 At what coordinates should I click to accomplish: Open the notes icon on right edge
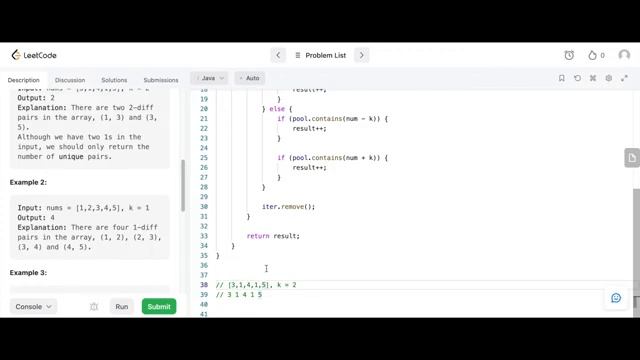click(632, 158)
